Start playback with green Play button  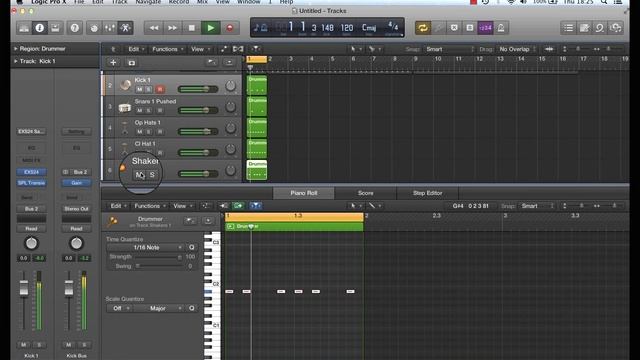(x=211, y=28)
